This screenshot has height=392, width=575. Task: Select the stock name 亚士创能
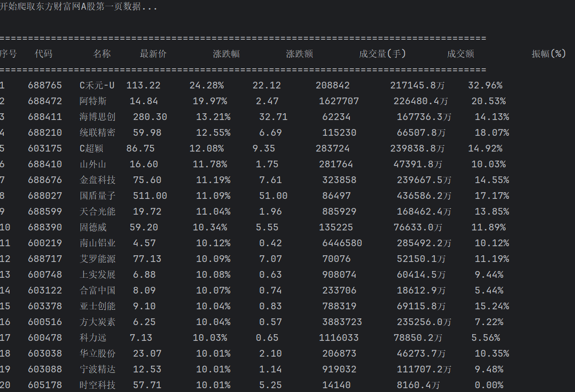[x=98, y=306]
